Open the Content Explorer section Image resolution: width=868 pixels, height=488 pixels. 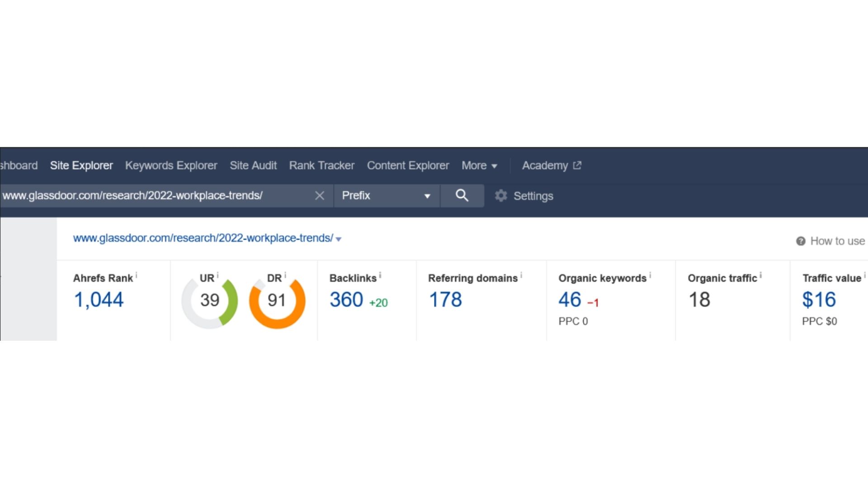click(407, 165)
